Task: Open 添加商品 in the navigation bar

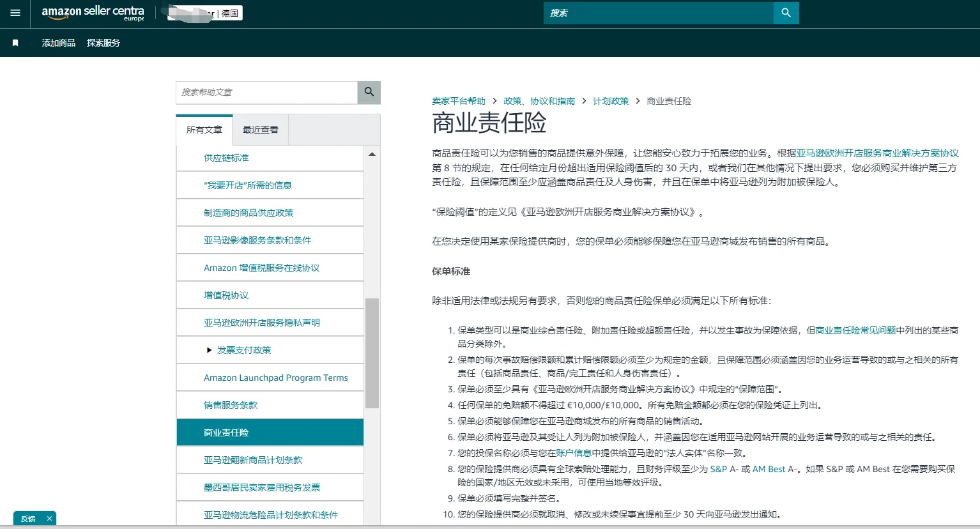Action: point(59,43)
